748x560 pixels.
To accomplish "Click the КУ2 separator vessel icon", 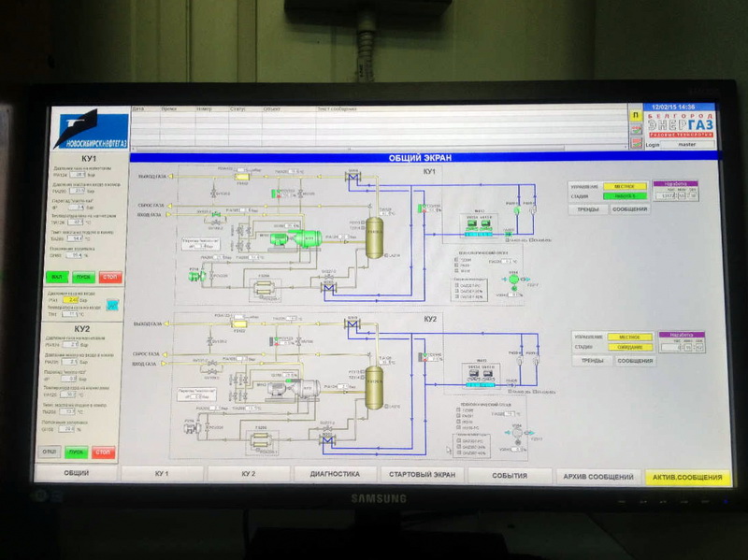I will [x=374, y=387].
